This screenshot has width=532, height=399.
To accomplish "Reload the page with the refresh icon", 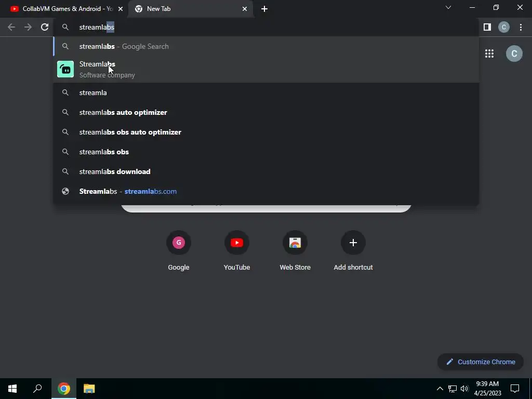I will point(45,27).
